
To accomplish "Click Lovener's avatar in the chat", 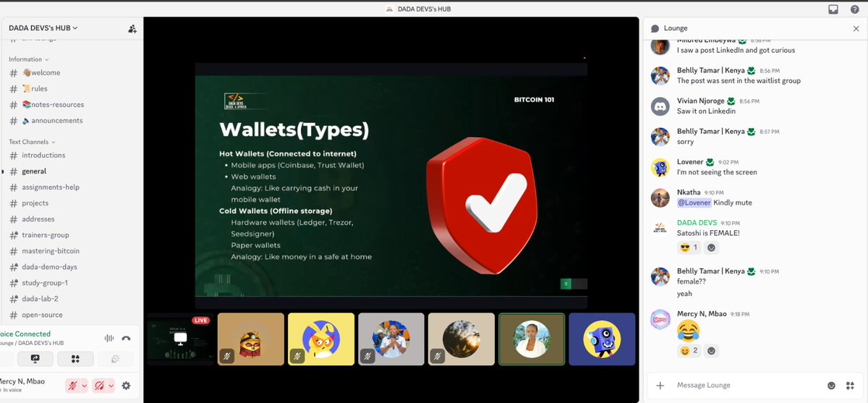I will click(x=660, y=167).
